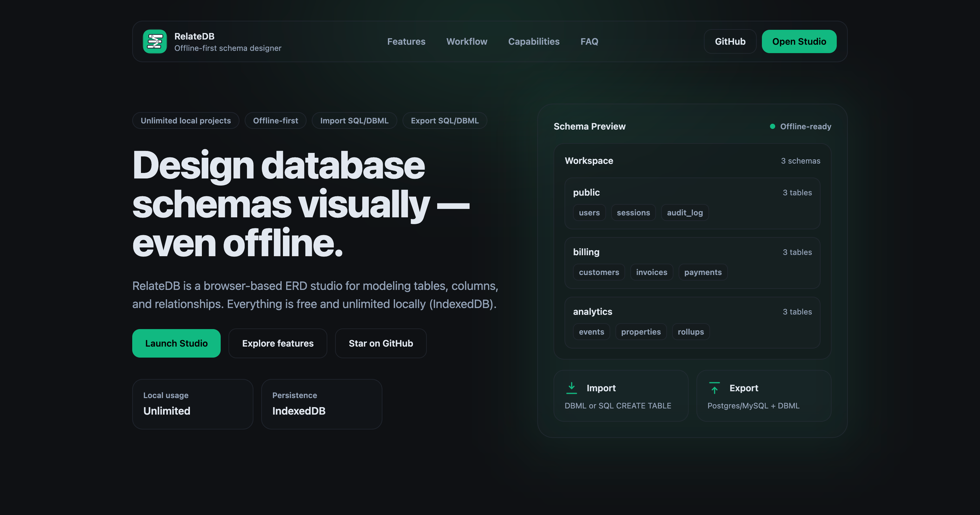Click the RelateDB logo icon
980x515 pixels.
(x=155, y=41)
